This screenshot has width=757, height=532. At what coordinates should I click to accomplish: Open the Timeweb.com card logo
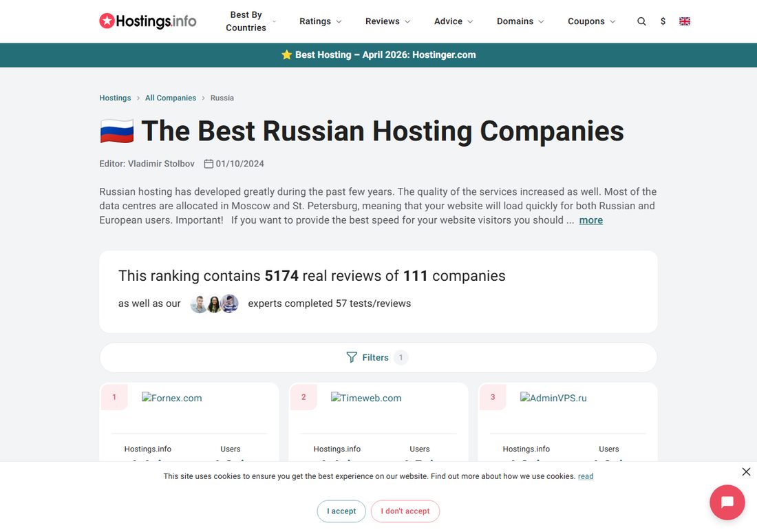click(366, 398)
